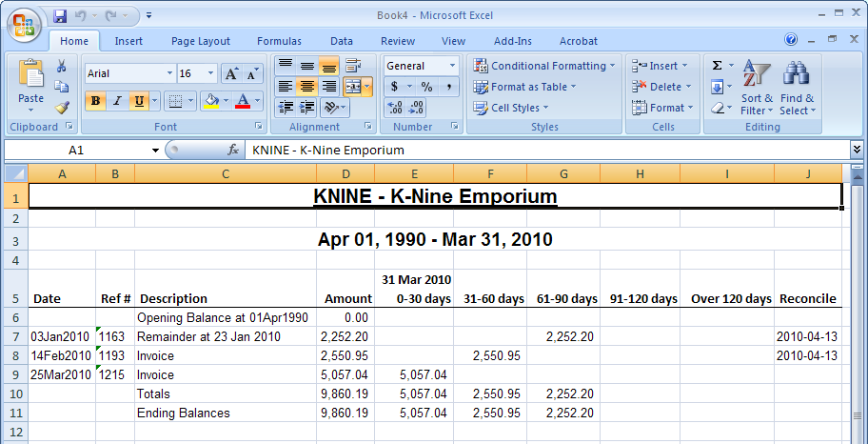Toggle Center horizontal alignment
Viewport: 868px width, 444px height.
(306, 87)
